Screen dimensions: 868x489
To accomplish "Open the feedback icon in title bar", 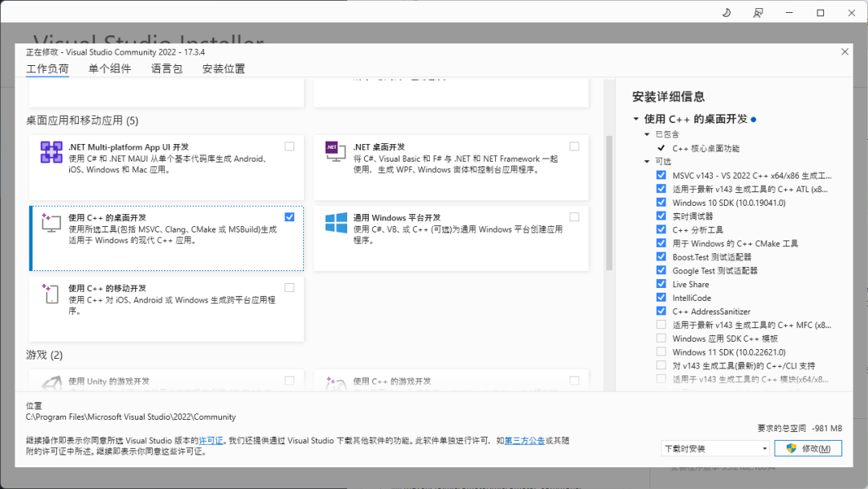I will (x=758, y=13).
